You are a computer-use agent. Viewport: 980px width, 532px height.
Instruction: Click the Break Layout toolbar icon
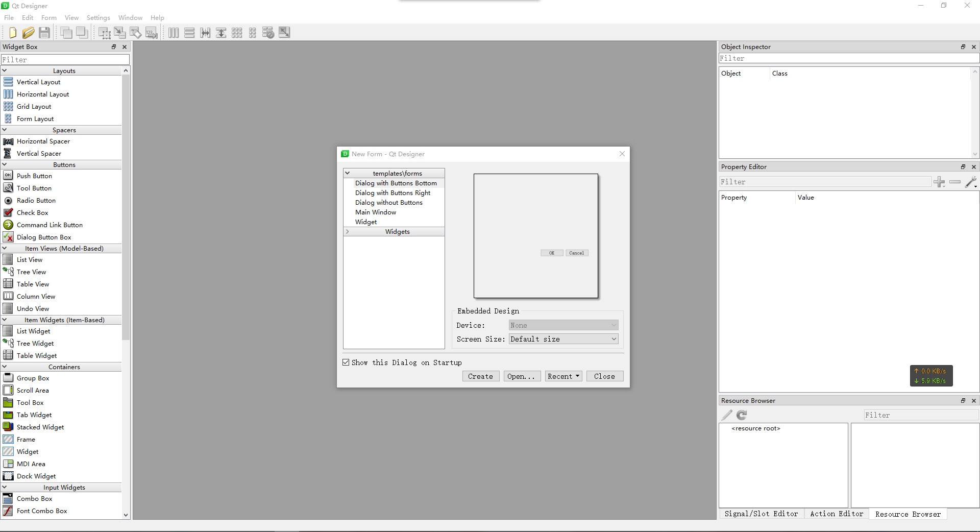(268, 33)
